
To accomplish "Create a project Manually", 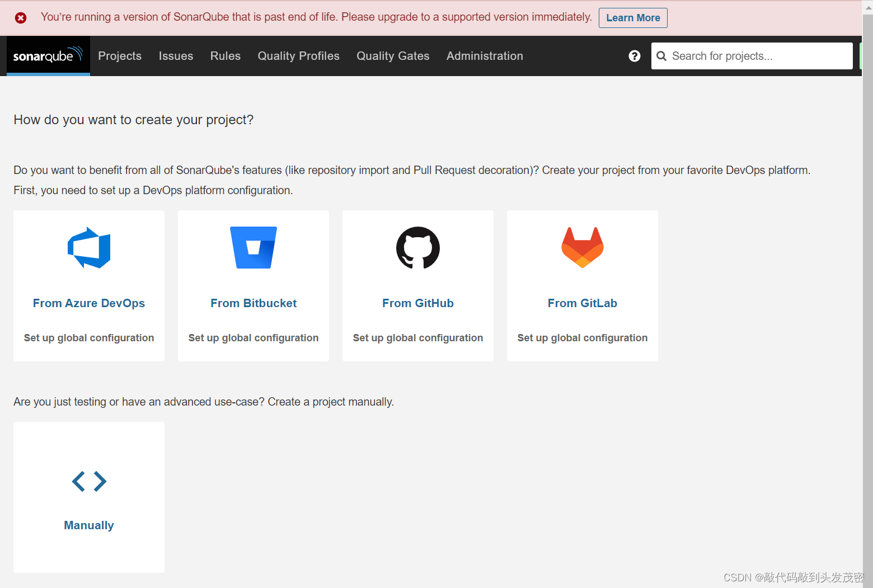I will [x=89, y=525].
